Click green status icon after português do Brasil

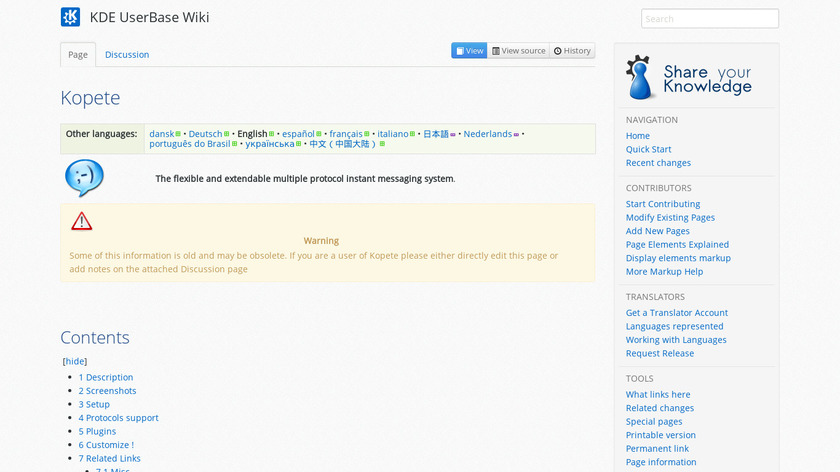pos(235,144)
